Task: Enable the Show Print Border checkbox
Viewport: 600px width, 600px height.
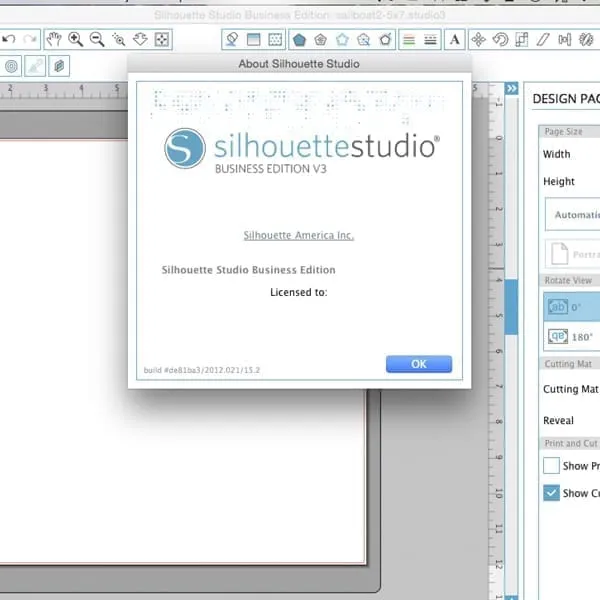Action: click(551, 465)
